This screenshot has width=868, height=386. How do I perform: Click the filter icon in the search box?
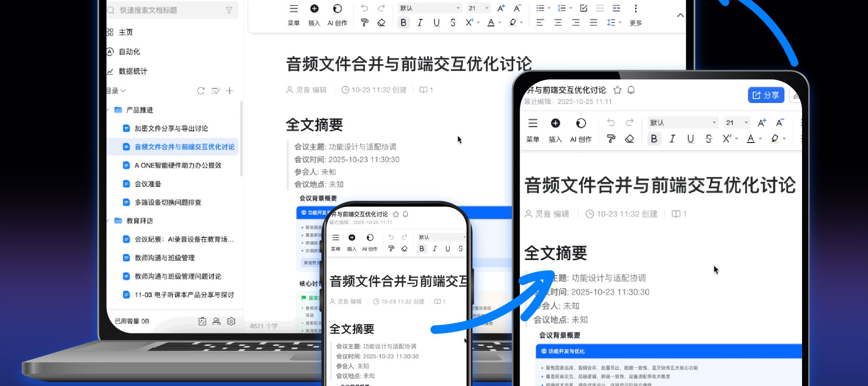pos(229,10)
